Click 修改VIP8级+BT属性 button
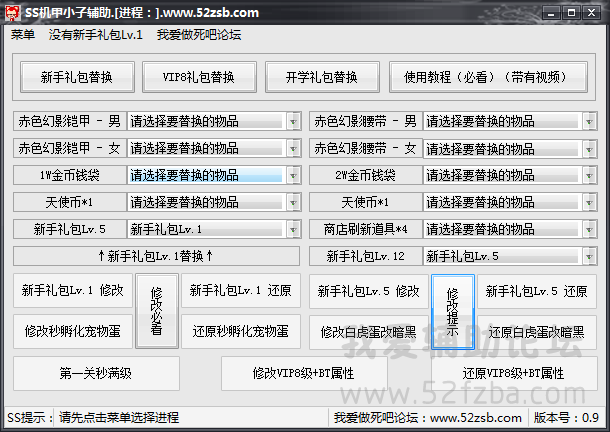This screenshot has height=432, width=610. tap(304, 373)
